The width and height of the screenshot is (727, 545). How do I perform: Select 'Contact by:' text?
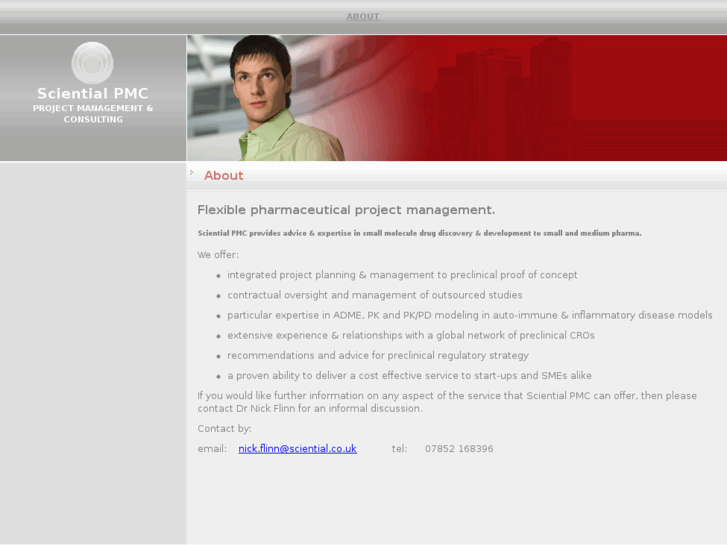coord(224,429)
